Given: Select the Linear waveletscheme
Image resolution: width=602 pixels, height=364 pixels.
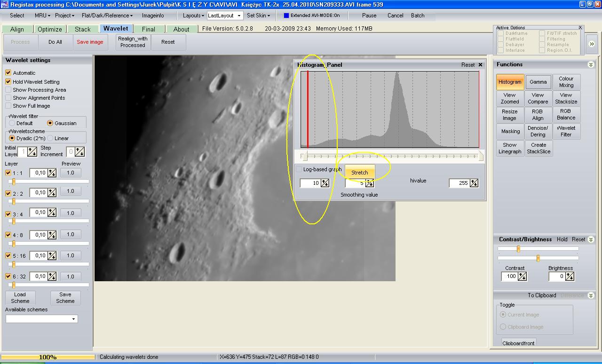Looking at the screenshot, I should pyautogui.click(x=50, y=138).
